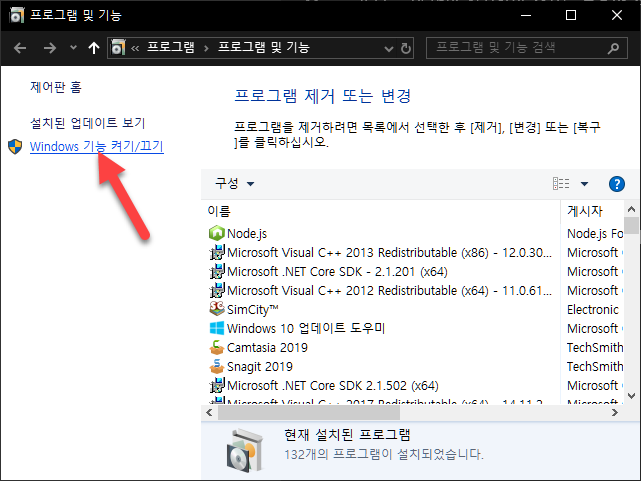Click the Electronic publisher cell for SimCity
This screenshot has width=641, height=481.
pos(593,309)
